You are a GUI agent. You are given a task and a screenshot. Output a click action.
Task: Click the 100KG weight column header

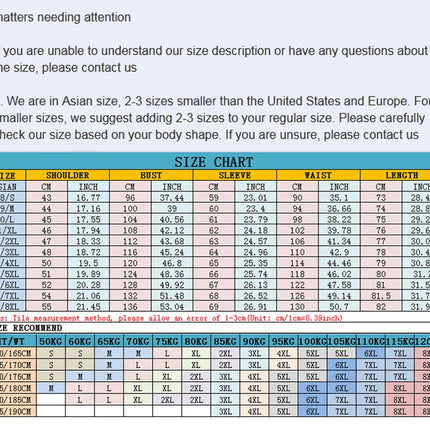(312, 341)
